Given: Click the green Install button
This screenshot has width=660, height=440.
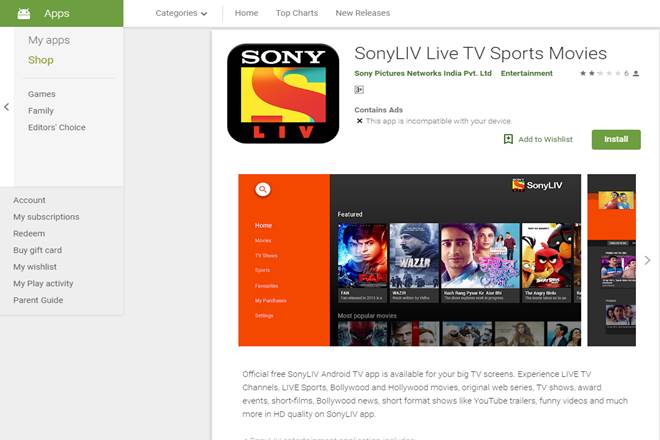Looking at the screenshot, I should click(616, 139).
